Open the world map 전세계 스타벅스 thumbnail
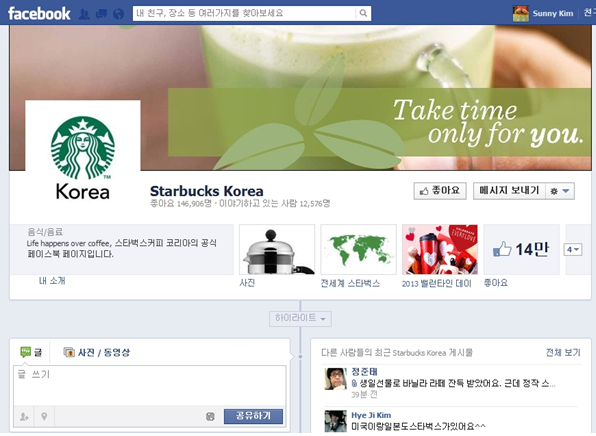This screenshot has height=436, width=596. point(358,249)
